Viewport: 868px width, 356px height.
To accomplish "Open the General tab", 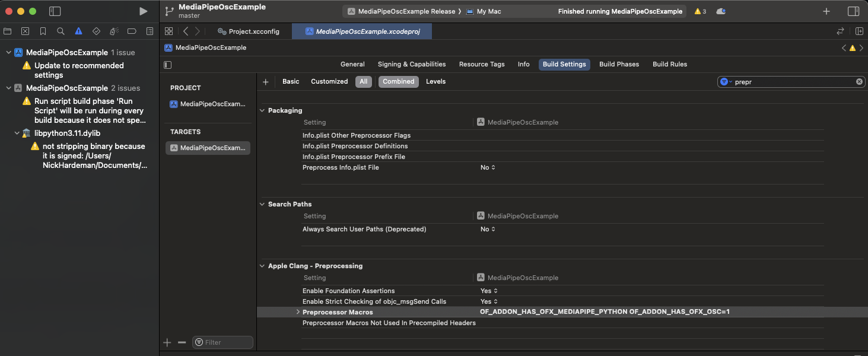I will click(x=352, y=64).
